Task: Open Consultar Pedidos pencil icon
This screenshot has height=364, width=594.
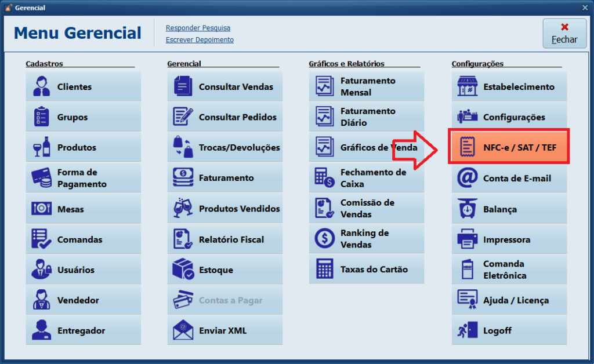Action: (183, 116)
